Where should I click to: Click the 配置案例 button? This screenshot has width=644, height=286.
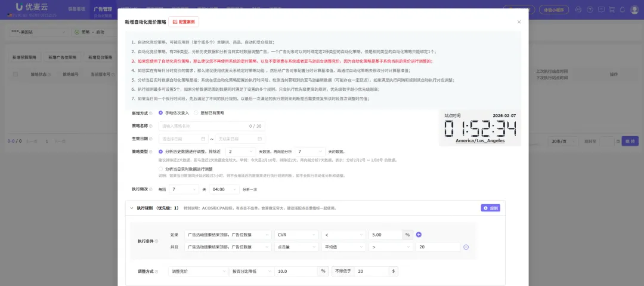click(x=184, y=21)
